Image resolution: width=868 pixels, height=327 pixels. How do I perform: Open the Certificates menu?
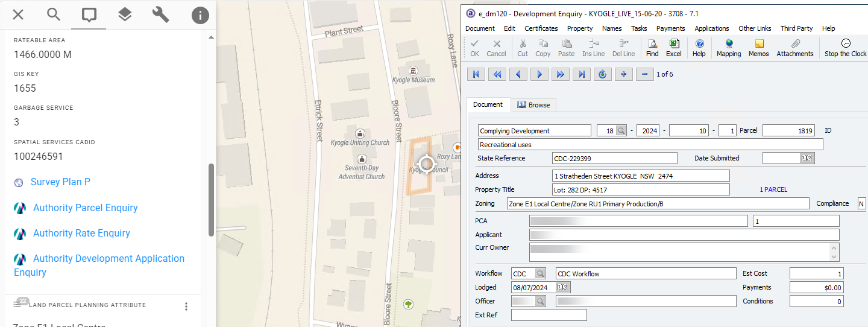(541, 28)
